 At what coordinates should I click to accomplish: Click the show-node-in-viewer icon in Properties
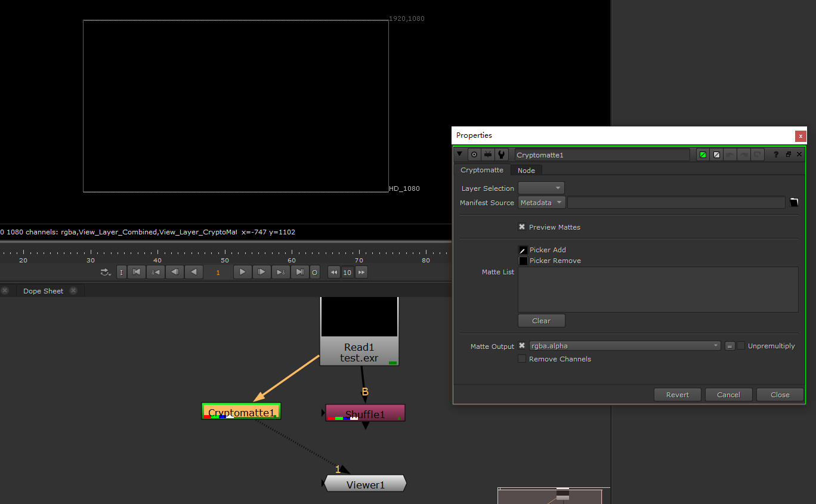point(488,154)
